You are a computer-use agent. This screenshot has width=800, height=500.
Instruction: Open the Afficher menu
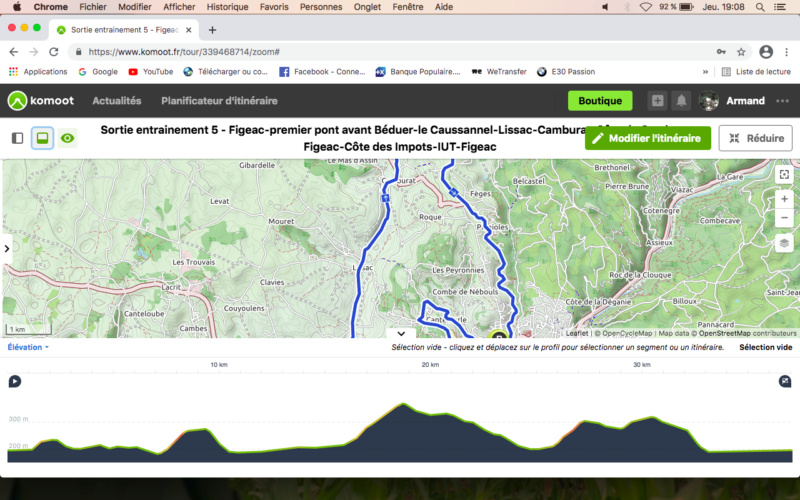(179, 7)
